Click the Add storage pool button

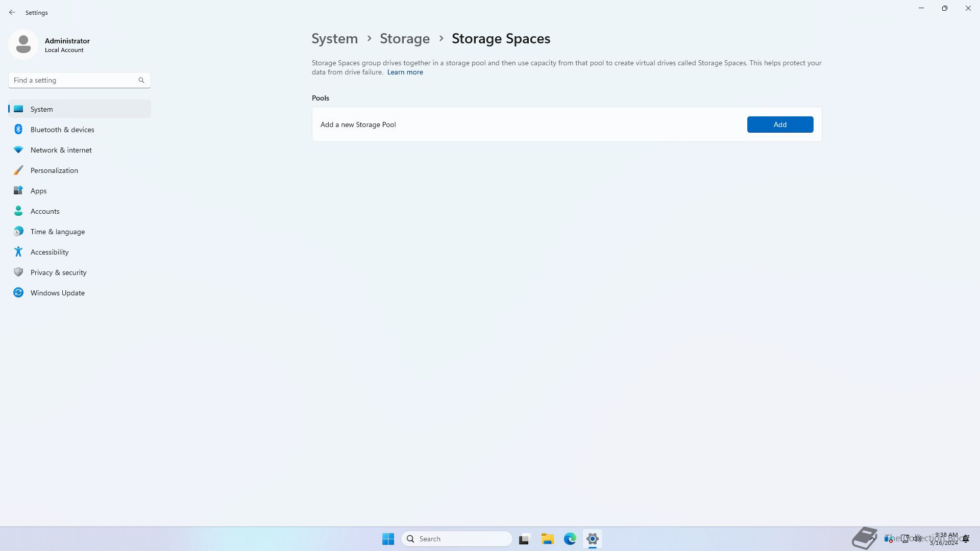click(779, 124)
